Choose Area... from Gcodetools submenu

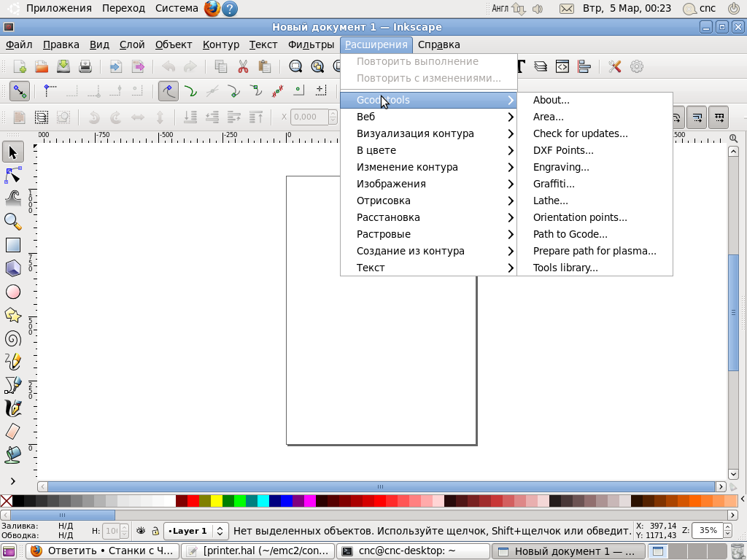pos(595,117)
